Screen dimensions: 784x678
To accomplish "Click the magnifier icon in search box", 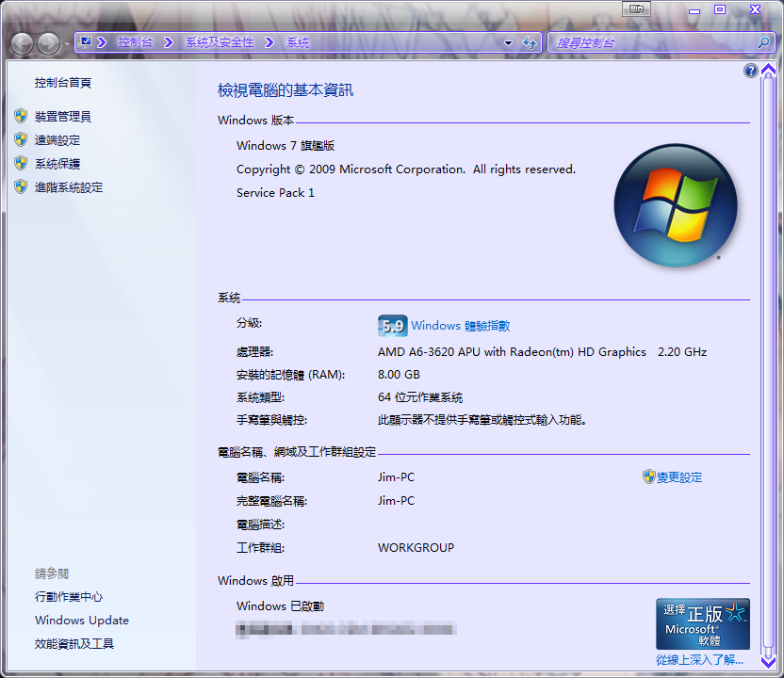I will tap(763, 42).
